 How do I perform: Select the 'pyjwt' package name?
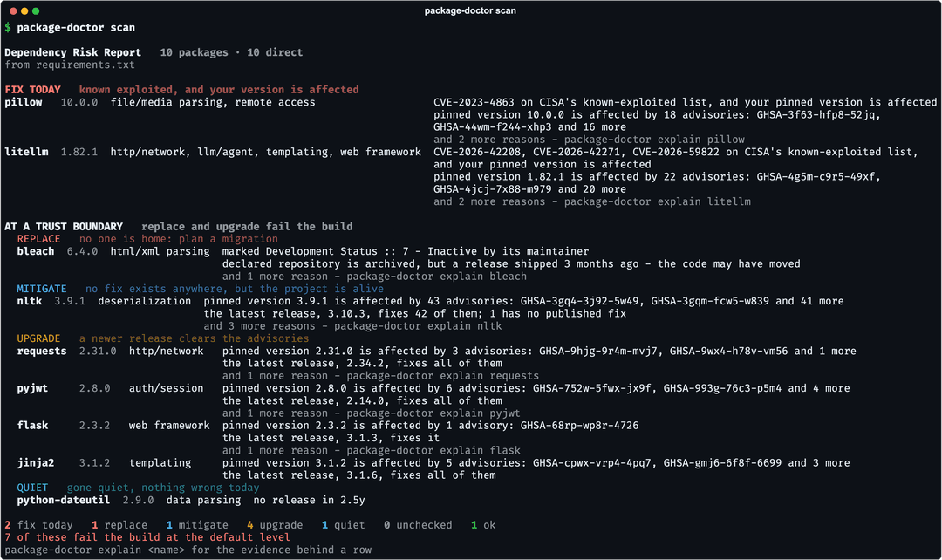point(32,388)
